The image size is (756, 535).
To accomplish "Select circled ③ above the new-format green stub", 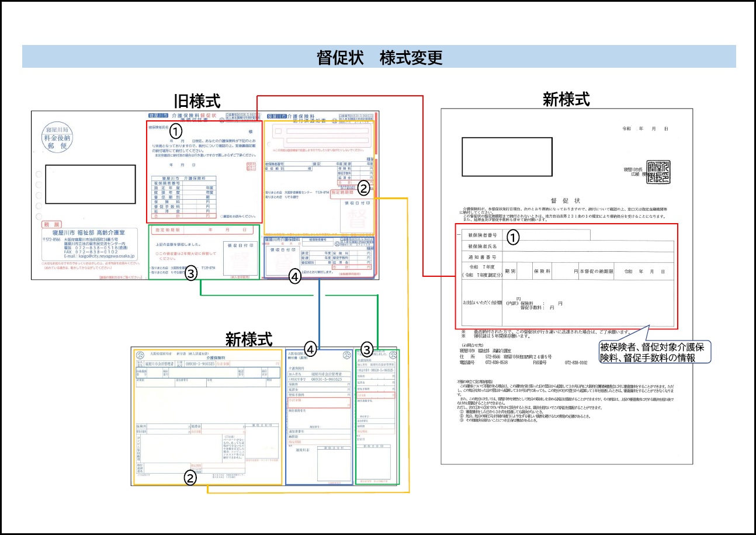I will pyautogui.click(x=366, y=349).
